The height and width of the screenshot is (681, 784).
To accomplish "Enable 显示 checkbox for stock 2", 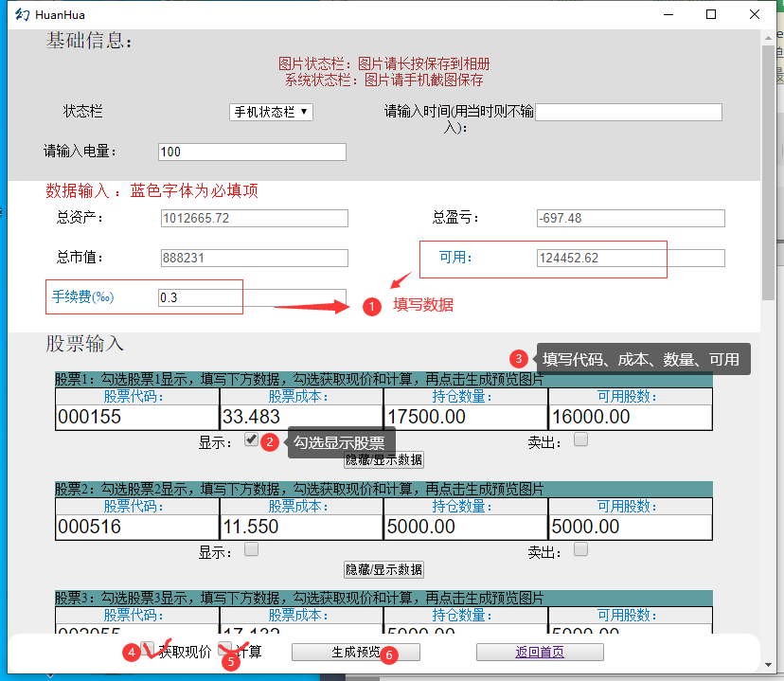I will click(251, 549).
